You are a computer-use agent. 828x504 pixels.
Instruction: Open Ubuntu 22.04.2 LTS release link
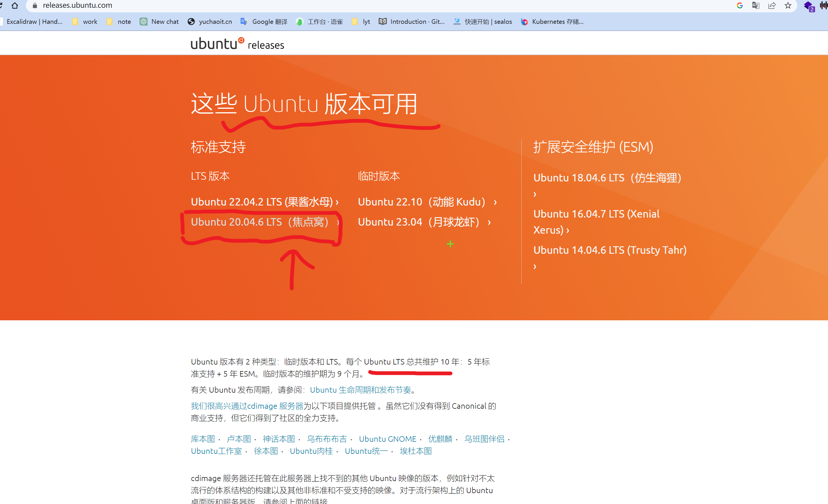point(265,201)
